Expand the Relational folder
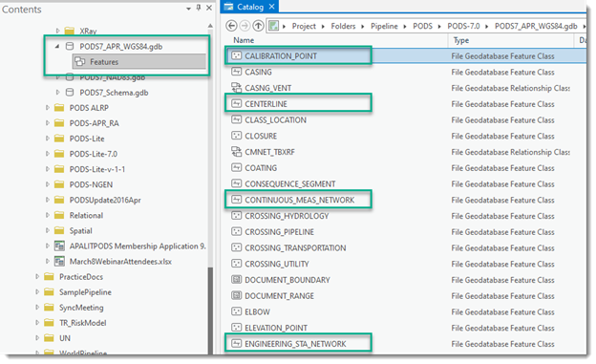Screen dimensions: 596x364 click(x=48, y=215)
